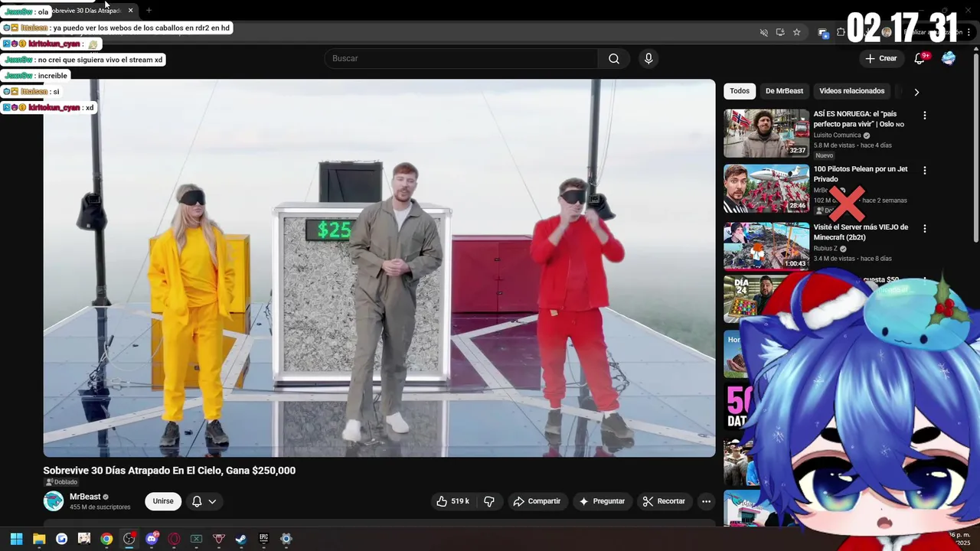Open the anime character taskbar app

pyautogui.click(x=84, y=539)
